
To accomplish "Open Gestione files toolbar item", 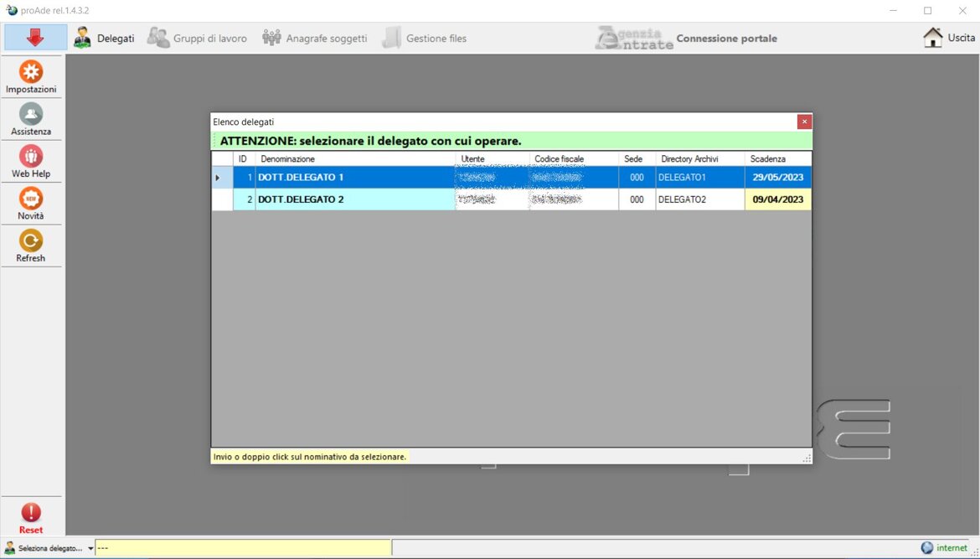I will pyautogui.click(x=425, y=38).
